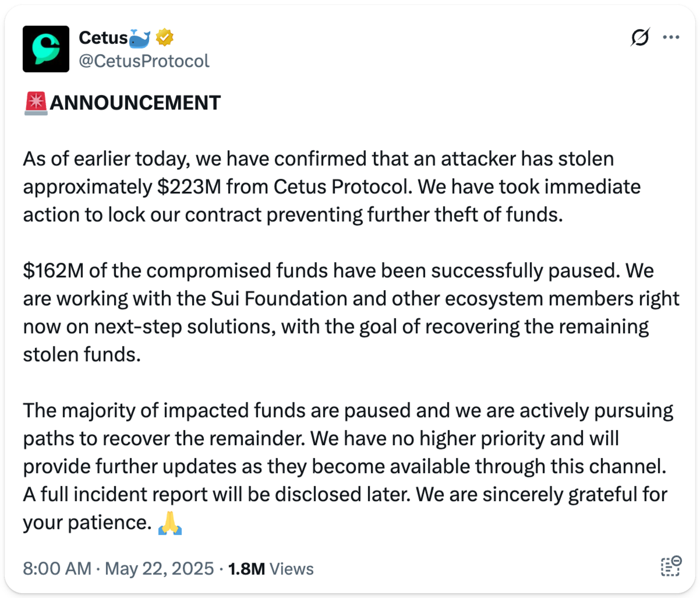The height and width of the screenshot is (598, 700).
Task: Open the Grok explain-post icon
Action: [640, 38]
